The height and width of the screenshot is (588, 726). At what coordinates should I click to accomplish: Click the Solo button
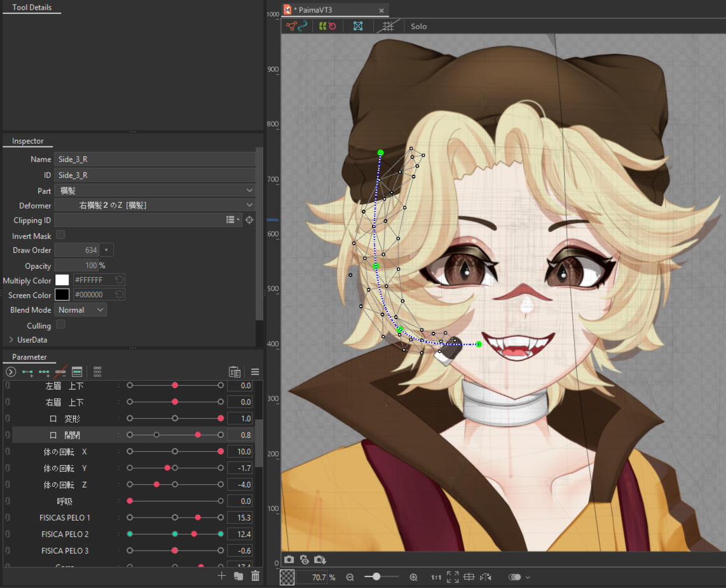418,27
